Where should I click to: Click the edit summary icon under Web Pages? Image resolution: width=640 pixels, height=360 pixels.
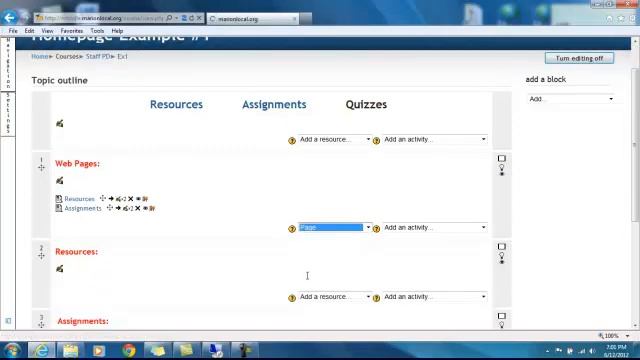60,180
